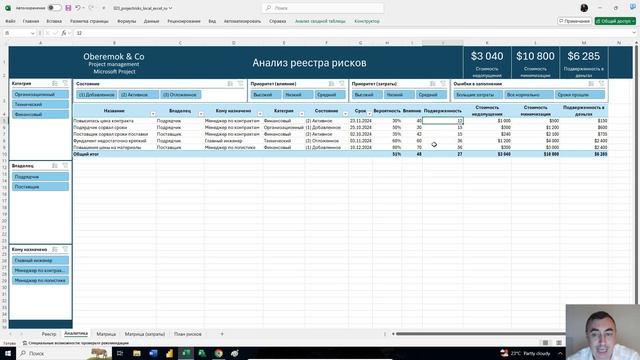The height and width of the screenshot is (360, 640).
Task: Clear filter on Приоритет (затраты) slicer
Action: click(443, 84)
